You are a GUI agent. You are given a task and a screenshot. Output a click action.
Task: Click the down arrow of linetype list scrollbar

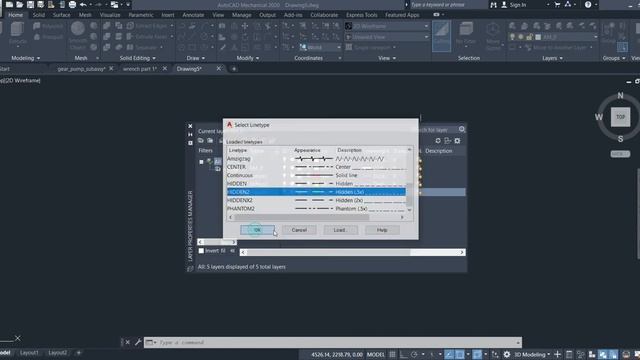pos(409,210)
